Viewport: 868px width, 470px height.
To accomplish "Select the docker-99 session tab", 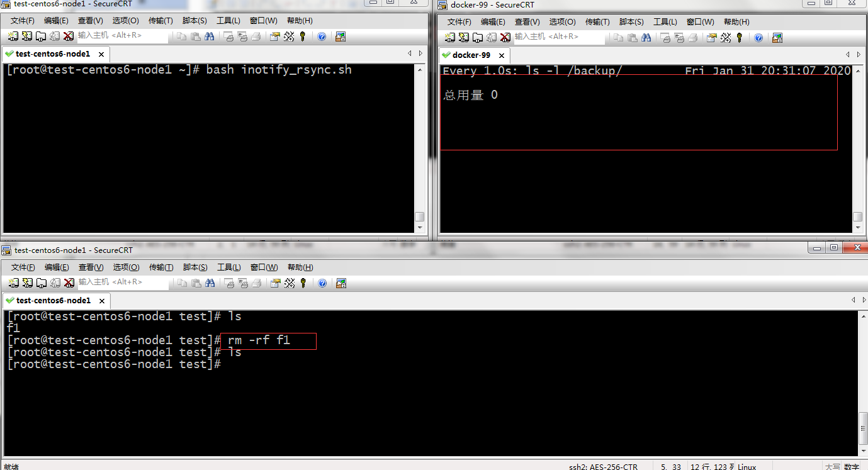I will point(471,55).
